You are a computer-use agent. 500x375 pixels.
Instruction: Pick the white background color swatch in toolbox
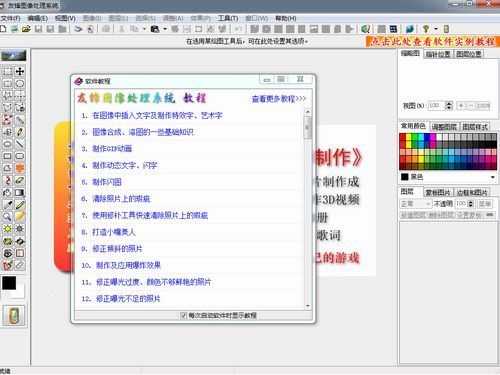[x=19, y=292]
